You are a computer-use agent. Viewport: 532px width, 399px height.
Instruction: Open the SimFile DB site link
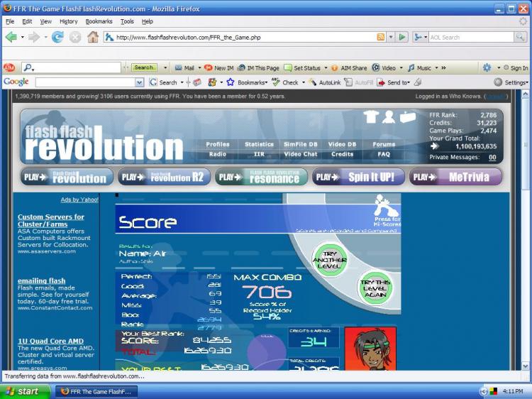pos(301,144)
